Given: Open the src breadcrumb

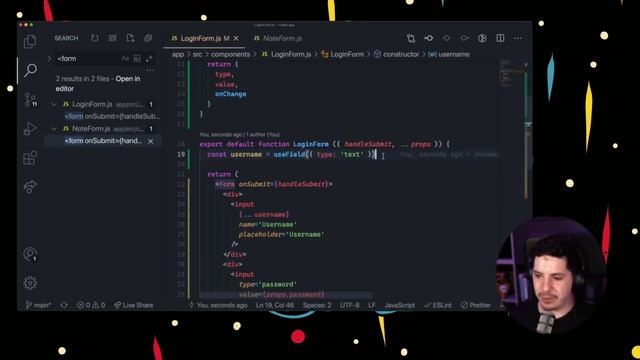Looking at the screenshot, I should (198, 54).
